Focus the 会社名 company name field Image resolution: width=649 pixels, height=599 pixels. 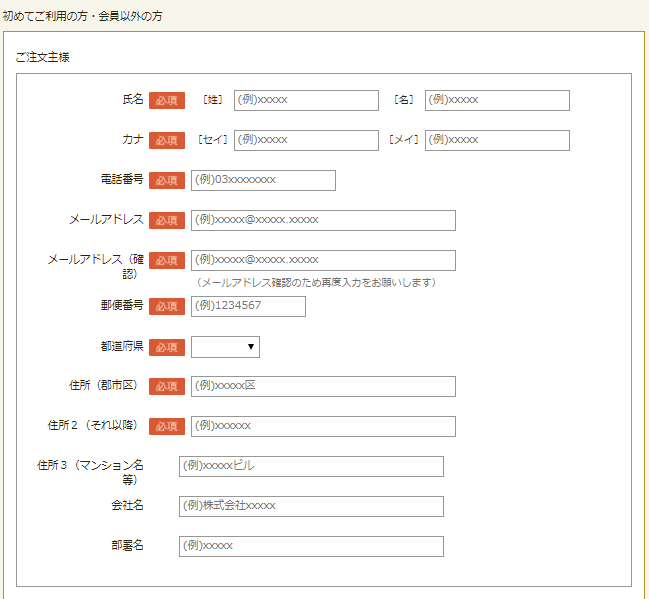coord(311,506)
